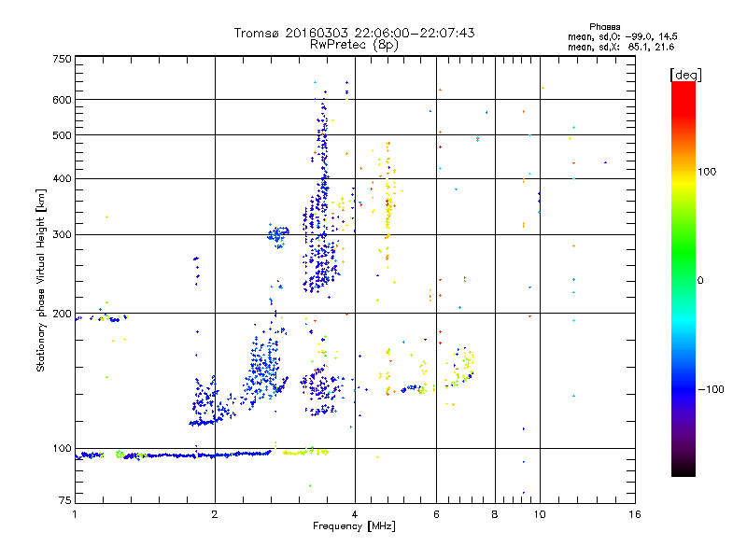Image resolution: width=747 pixels, height=560 pixels.
Task: Click the 'Phases' heading
Action: tap(604, 27)
